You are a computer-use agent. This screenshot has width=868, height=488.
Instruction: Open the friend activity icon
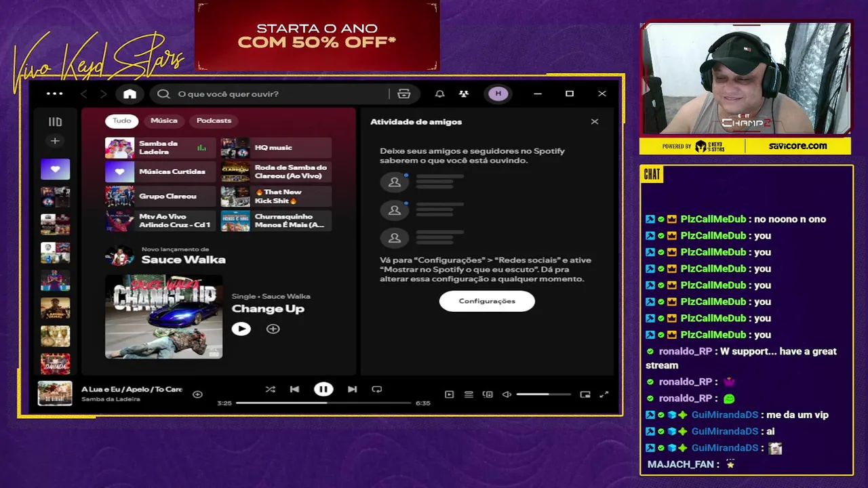click(464, 94)
